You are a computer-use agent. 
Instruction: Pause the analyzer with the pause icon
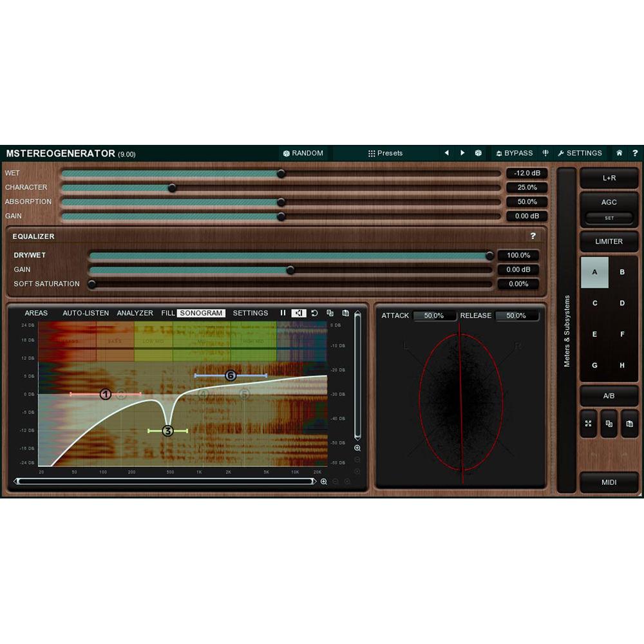point(283,313)
